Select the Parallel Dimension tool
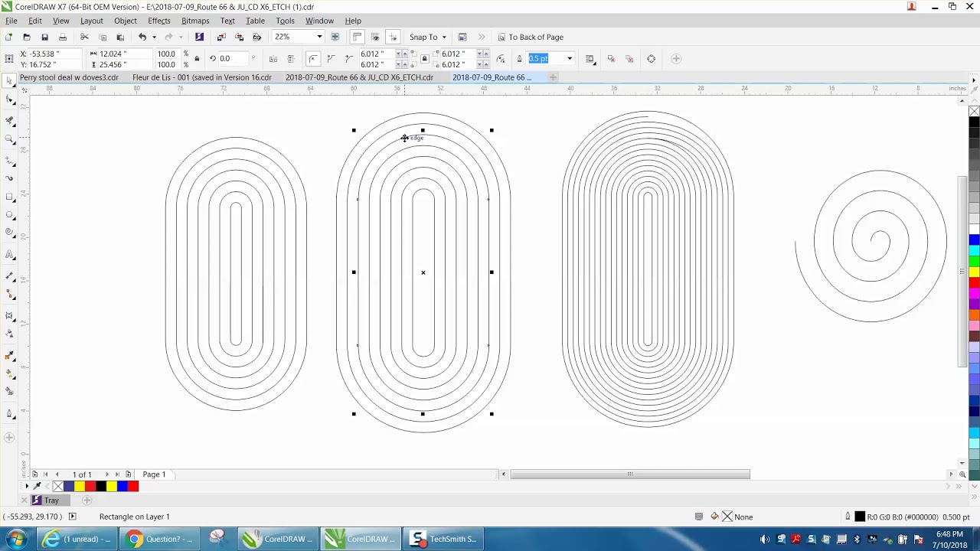 pos(9,275)
